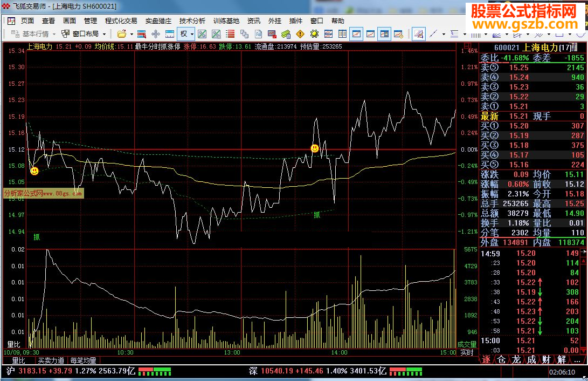
Task: Open the 技术分析 menu
Action: click(x=192, y=21)
